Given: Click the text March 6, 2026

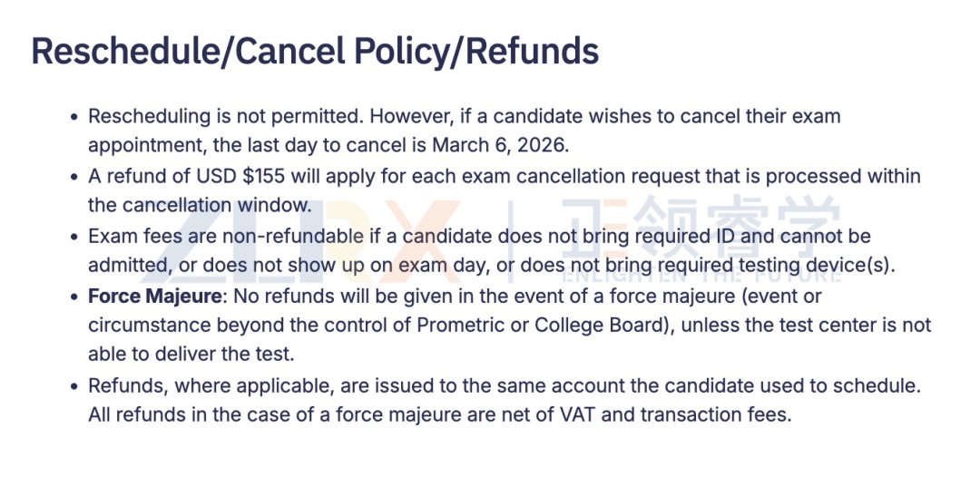Looking at the screenshot, I should 501,145.
